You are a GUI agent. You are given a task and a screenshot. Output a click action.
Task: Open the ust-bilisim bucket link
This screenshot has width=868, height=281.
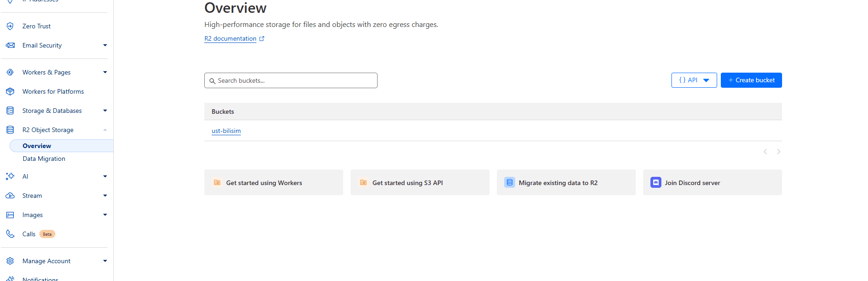click(x=226, y=131)
